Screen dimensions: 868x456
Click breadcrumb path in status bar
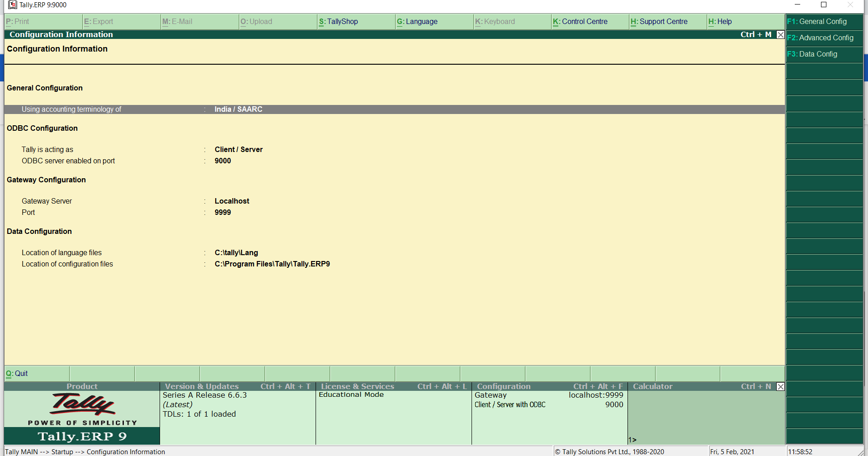click(85, 452)
